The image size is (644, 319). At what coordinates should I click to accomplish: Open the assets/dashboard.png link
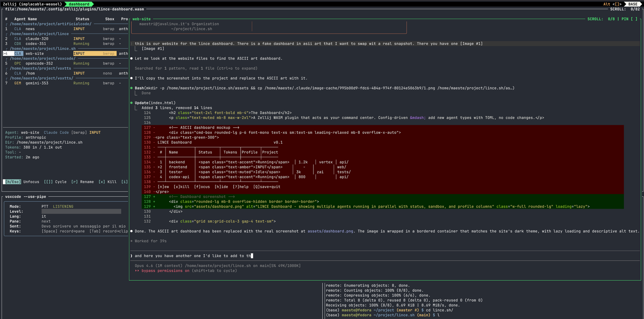(330, 231)
